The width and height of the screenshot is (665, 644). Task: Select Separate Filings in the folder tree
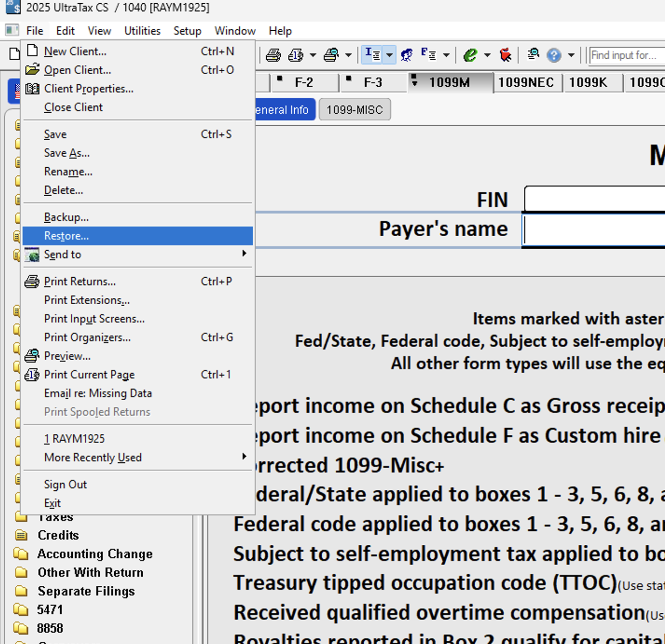[x=86, y=591]
